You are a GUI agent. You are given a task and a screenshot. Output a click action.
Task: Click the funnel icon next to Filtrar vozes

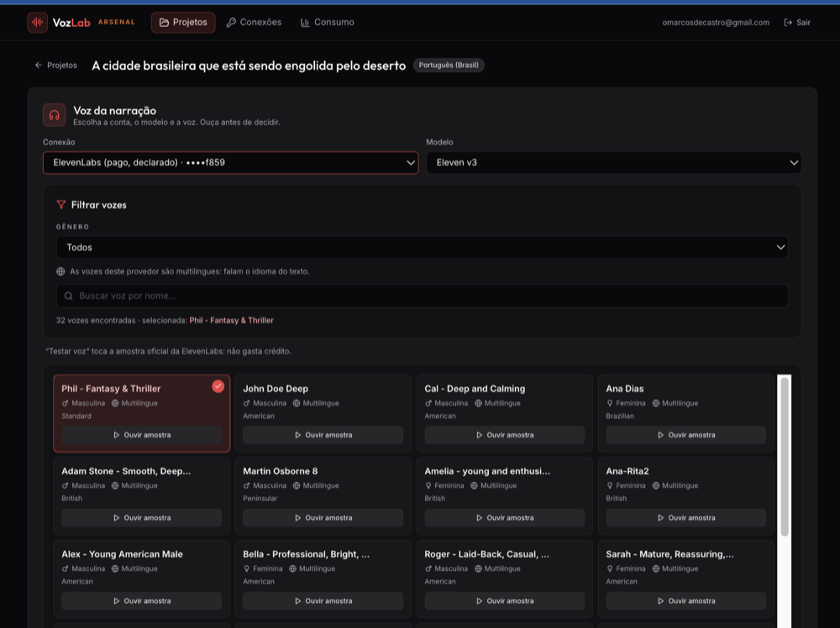click(61, 205)
